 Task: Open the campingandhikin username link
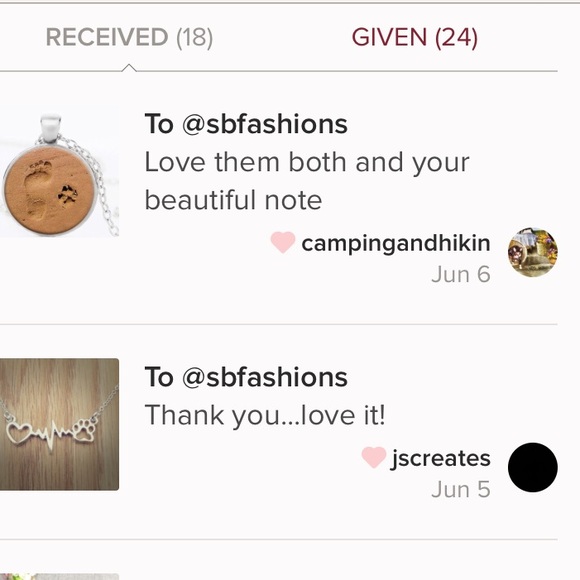coord(396,244)
